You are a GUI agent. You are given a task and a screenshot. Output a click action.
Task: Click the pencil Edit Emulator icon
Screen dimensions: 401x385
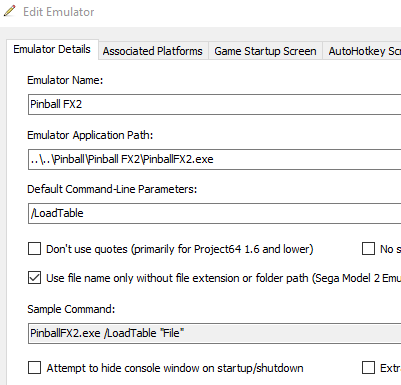point(9,11)
